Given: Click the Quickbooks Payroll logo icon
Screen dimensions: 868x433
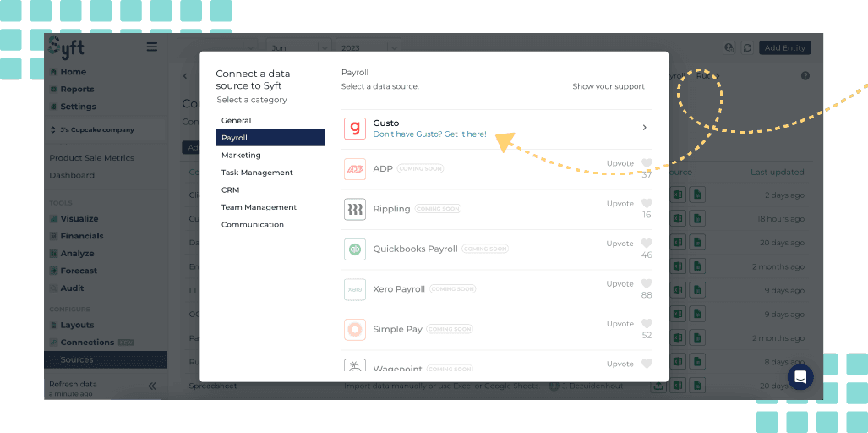Looking at the screenshot, I should tap(355, 249).
